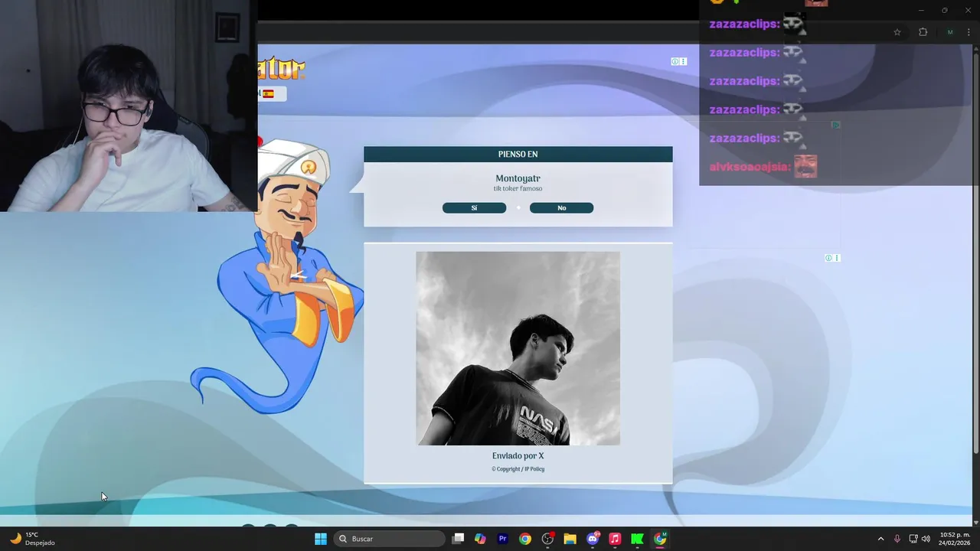Bookmark this page with the star icon

click(x=897, y=32)
